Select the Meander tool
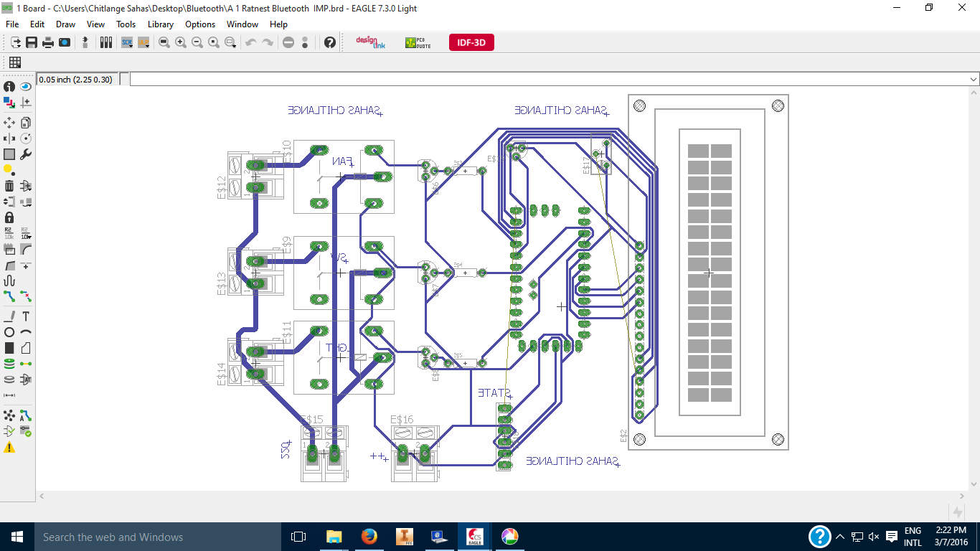 [x=9, y=281]
